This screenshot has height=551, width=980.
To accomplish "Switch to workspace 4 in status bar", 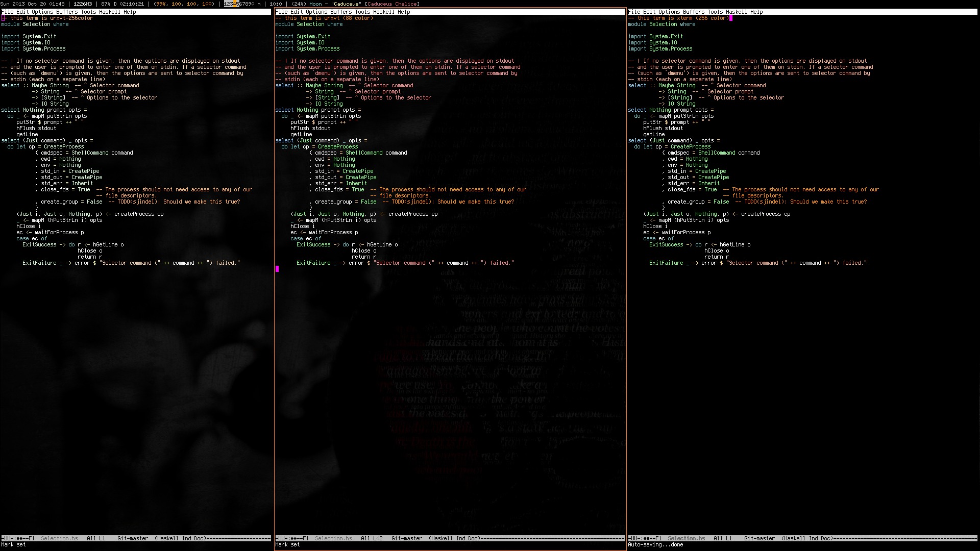I will point(234,4).
